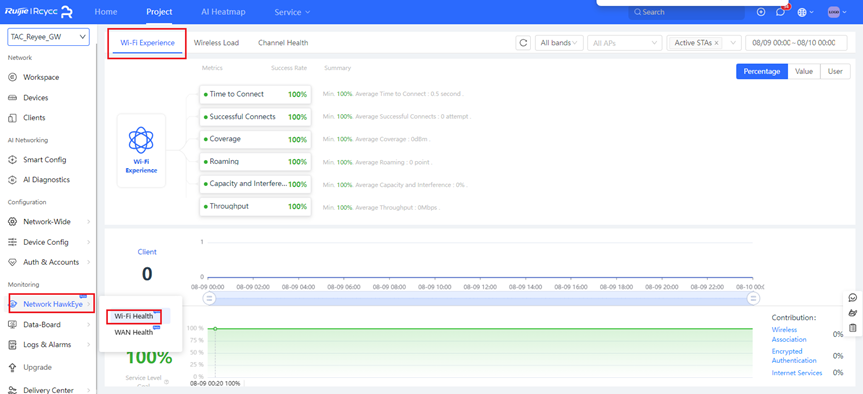Open the Clients sidebar icon

pos(13,118)
